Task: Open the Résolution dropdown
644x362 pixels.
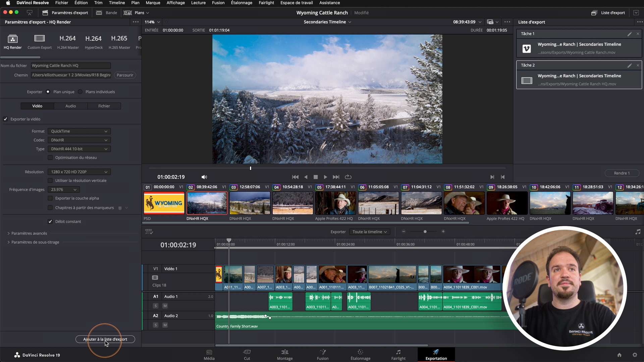Action: (x=79, y=172)
